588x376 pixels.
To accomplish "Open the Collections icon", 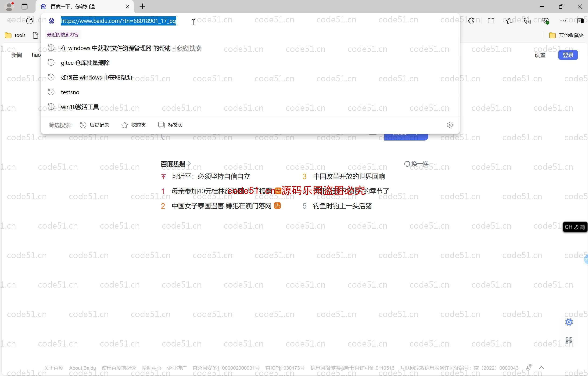I will coord(527,21).
